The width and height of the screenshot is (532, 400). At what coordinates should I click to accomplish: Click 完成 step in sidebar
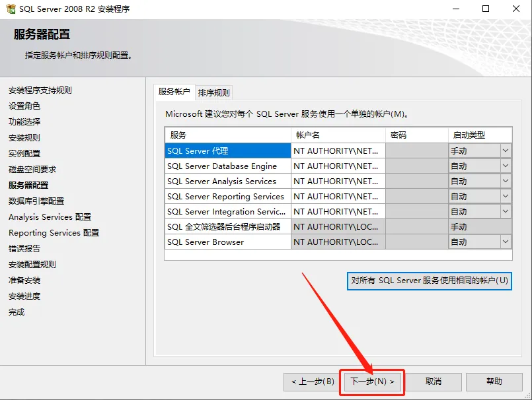pyautogui.click(x=17, y=312)
